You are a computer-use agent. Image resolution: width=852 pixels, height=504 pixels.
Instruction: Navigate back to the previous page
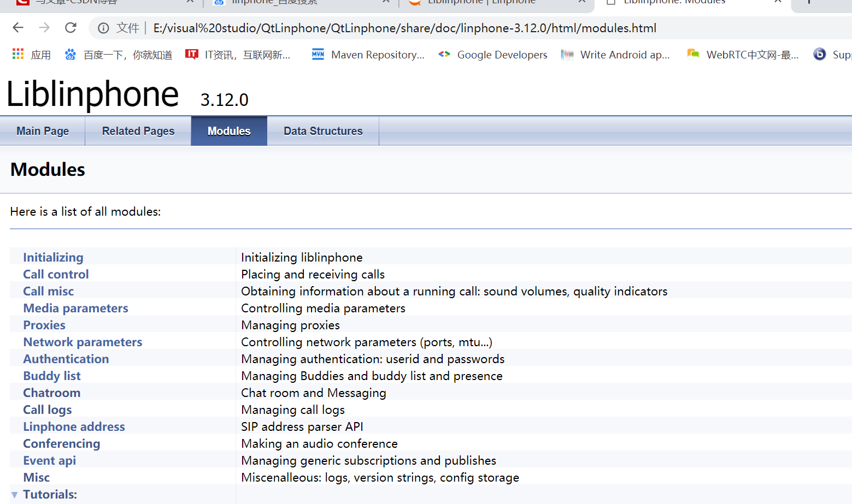pyautogui.click(x=17, y=28)
